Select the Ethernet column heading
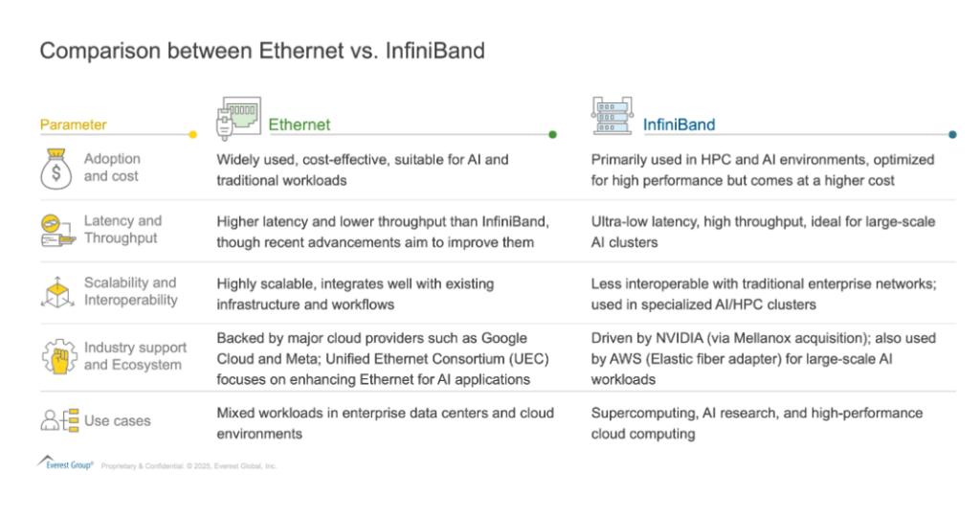Viewport: 980px width, 518px height. [299, 124]
